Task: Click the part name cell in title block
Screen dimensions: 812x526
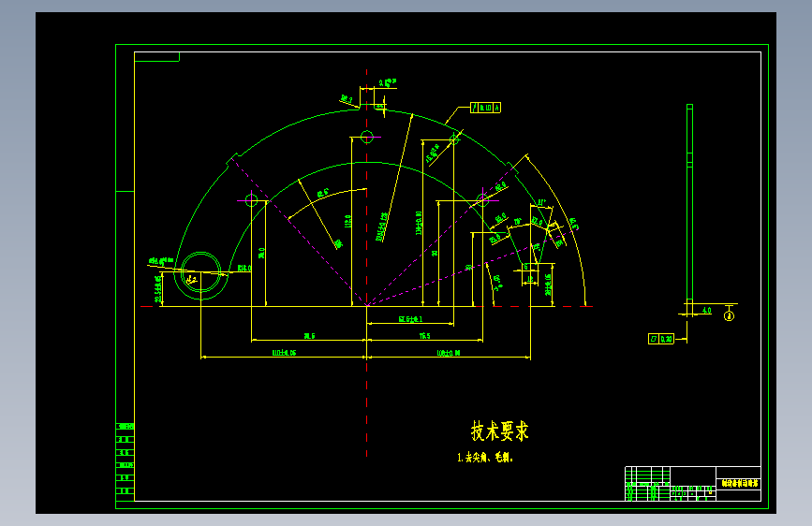Action: pos(738,484)
